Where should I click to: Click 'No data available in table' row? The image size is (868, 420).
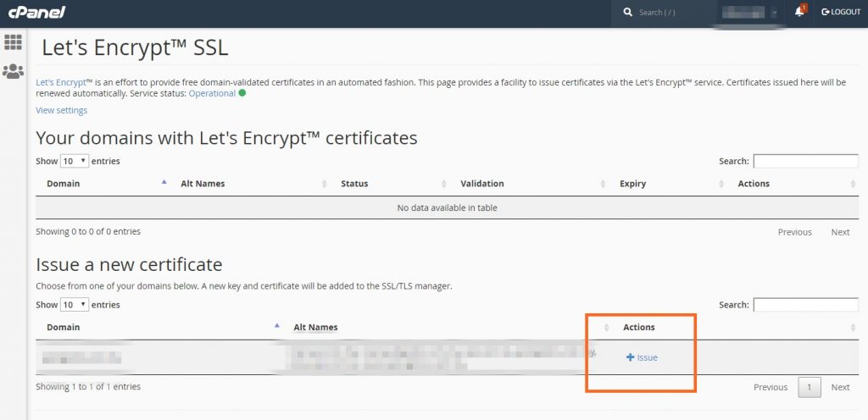click(x=448, y=207)
